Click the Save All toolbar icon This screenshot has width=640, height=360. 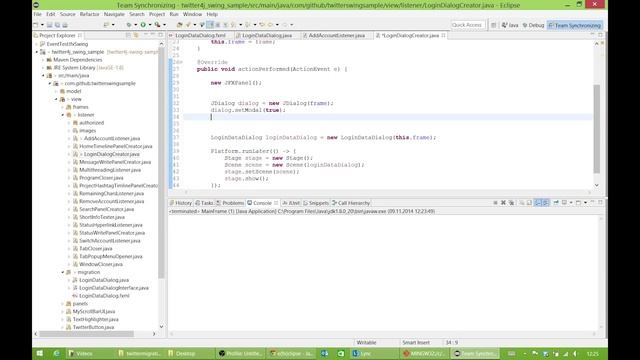(57, 25)
